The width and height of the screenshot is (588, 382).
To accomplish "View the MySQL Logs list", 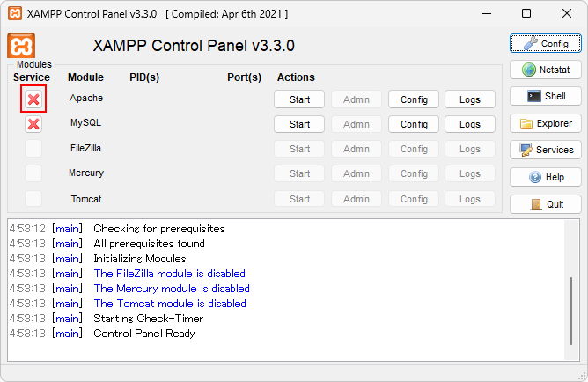I will click(x=470, y=124).
